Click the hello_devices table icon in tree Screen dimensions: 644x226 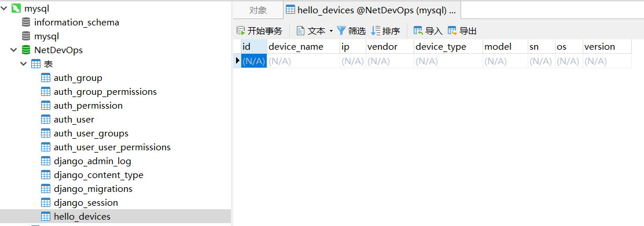pyautogui.click(x=46, y=216)
